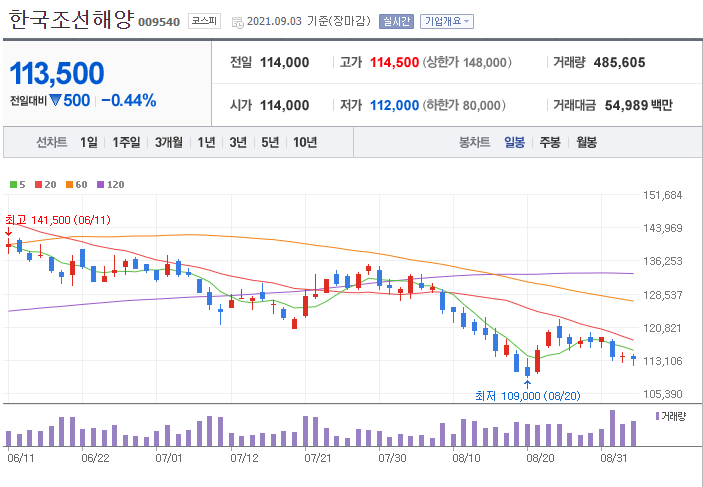Click change rate -0.44%
703x487 pixels.
tap(129, 100)
